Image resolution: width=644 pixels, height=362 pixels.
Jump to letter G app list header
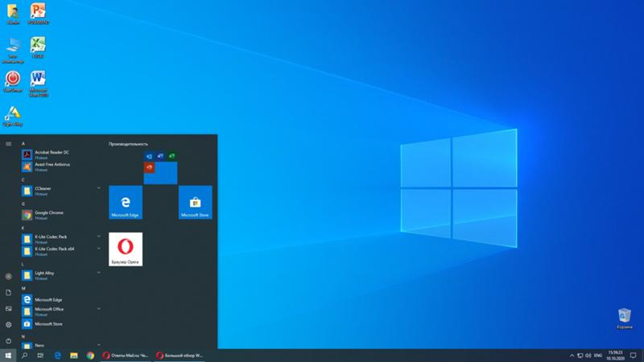23,204
